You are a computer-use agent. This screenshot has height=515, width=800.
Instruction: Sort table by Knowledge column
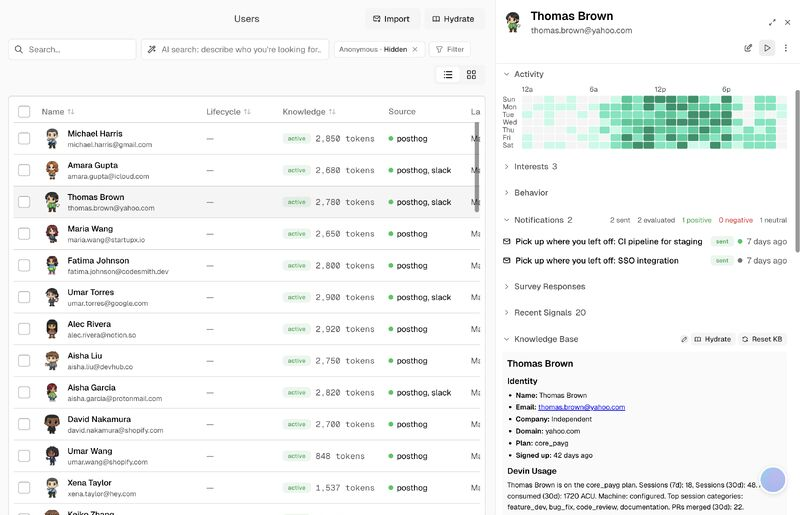click(x=309, y=112)
